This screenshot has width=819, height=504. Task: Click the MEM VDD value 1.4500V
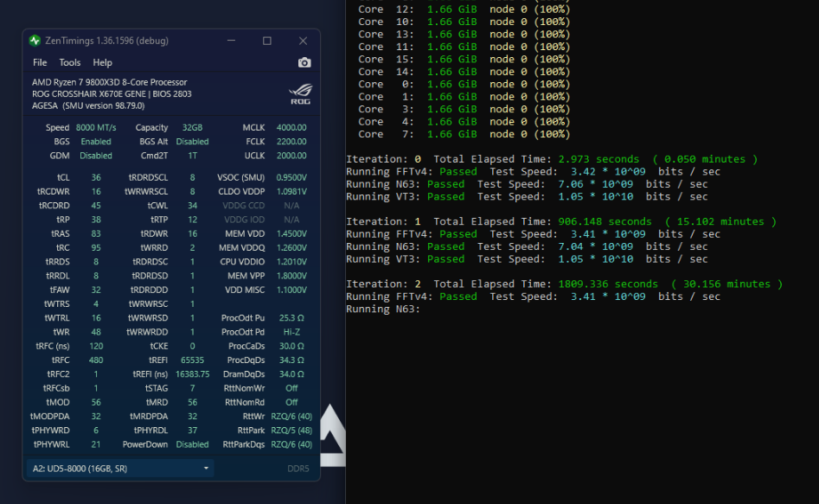click(x=290, y=233)
